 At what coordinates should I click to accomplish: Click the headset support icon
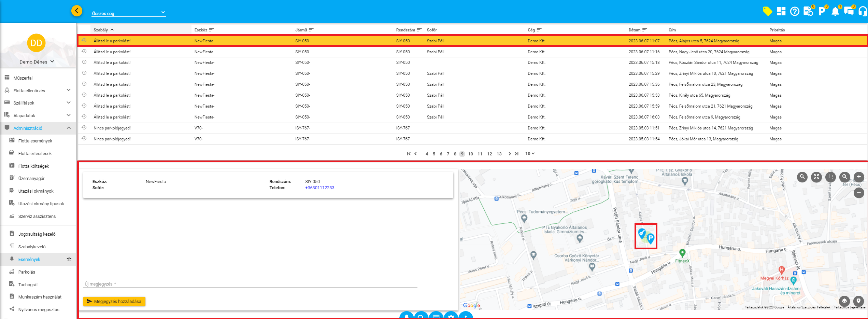coord(863,12)
